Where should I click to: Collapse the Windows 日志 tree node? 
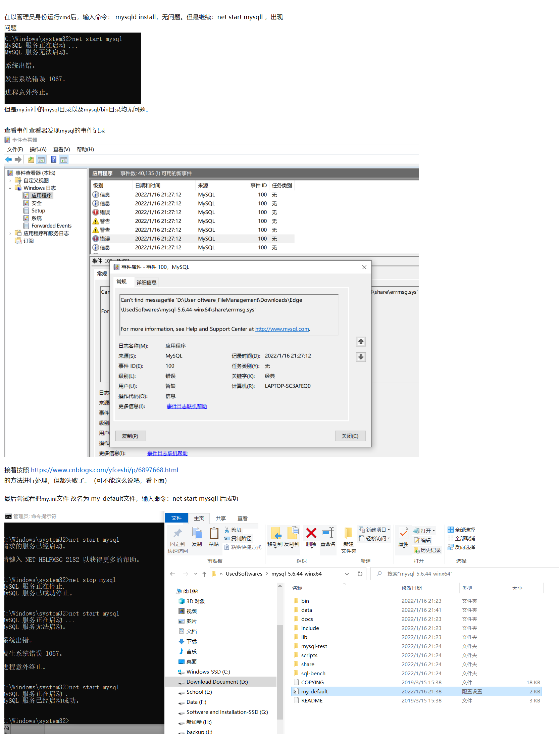click(10, 188)
